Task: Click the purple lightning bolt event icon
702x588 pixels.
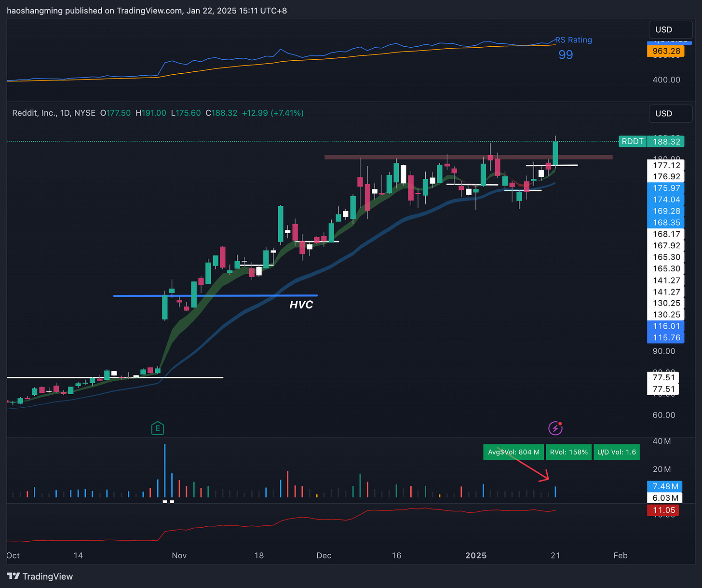Action: click(555, 428)
